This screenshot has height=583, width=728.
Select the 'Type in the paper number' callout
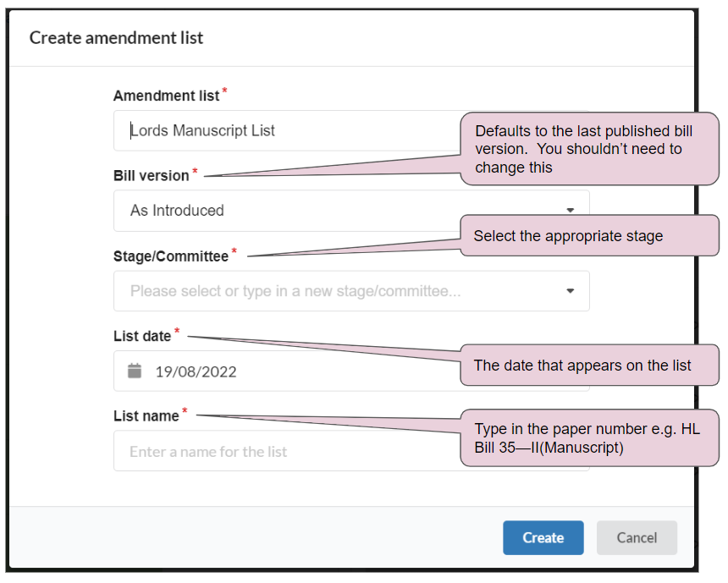[x=589, y=437]
